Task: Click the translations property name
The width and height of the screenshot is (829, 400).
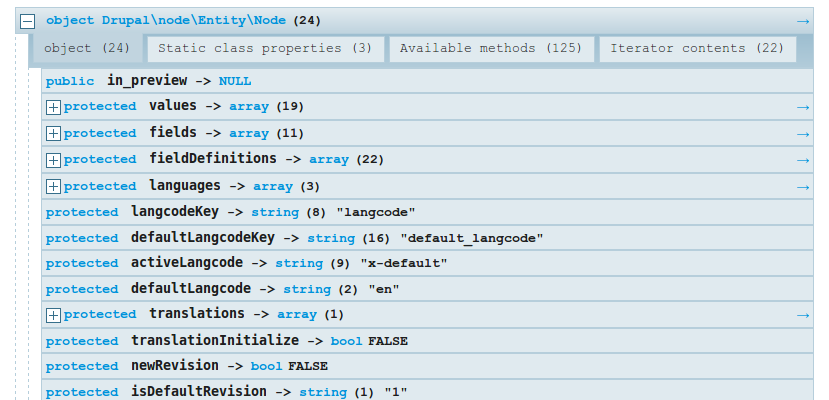Action: pyautogui.click(x=197, y=313)
